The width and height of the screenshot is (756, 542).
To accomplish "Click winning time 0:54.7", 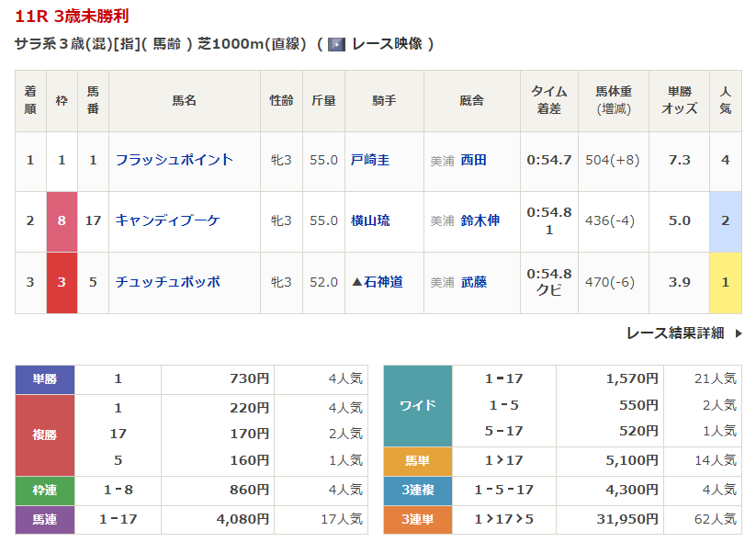I will (548, 160).
